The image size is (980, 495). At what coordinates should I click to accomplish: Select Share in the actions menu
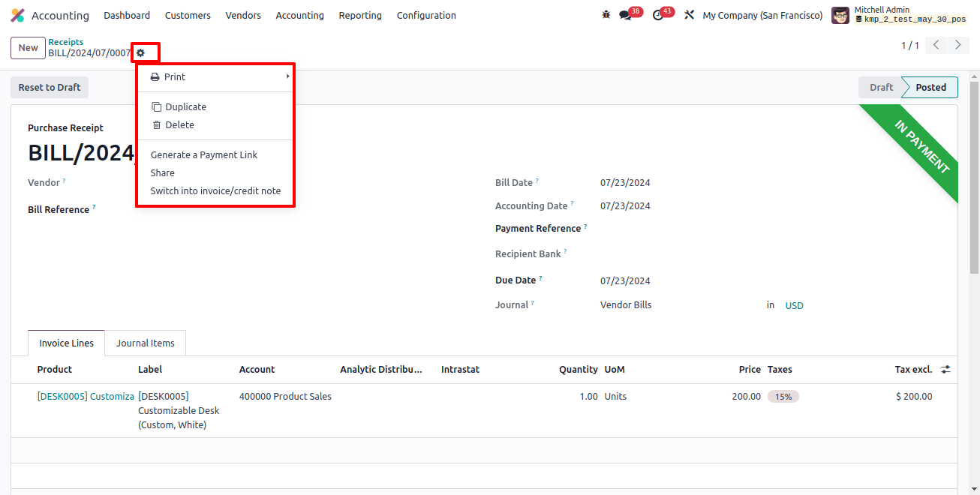coord(215,172)
